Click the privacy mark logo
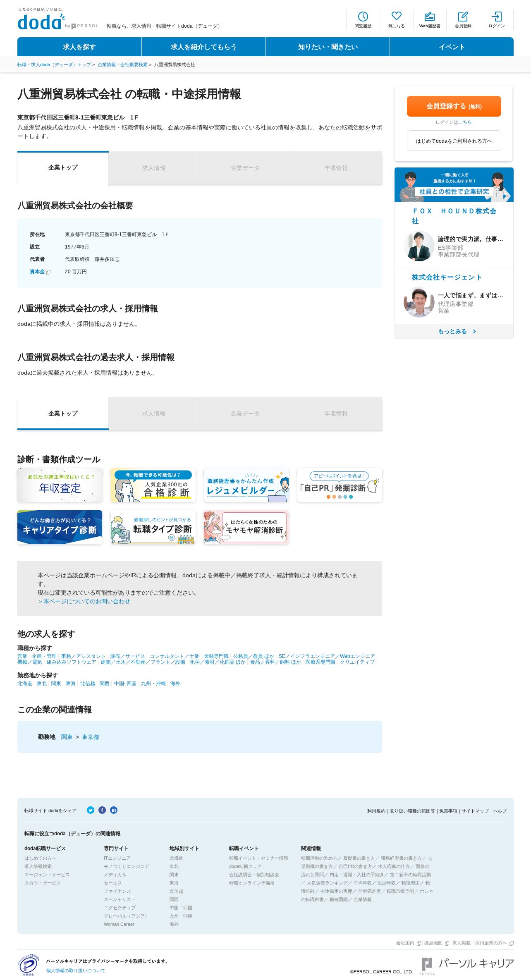 coord(28,965)
